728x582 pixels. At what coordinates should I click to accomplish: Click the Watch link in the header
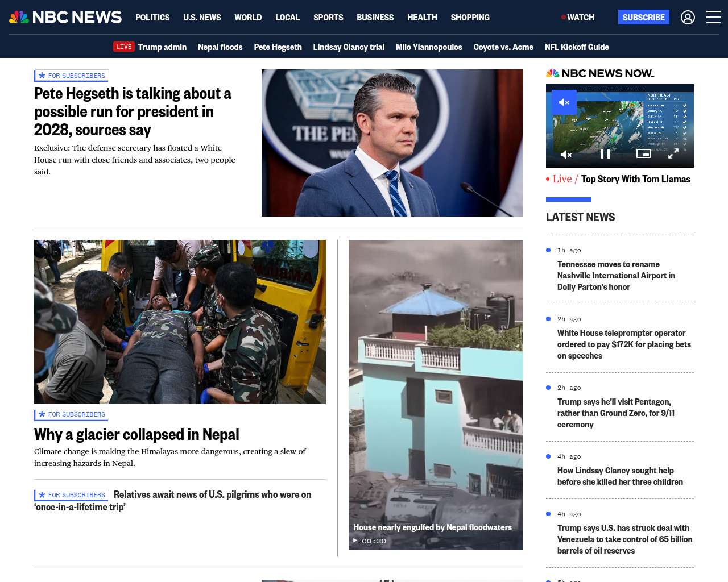tap(578, 18)
